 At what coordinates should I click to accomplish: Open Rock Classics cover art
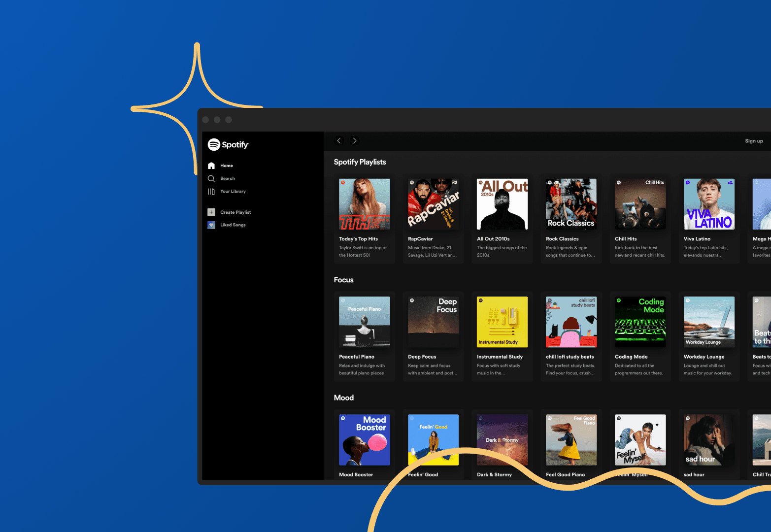571,204
